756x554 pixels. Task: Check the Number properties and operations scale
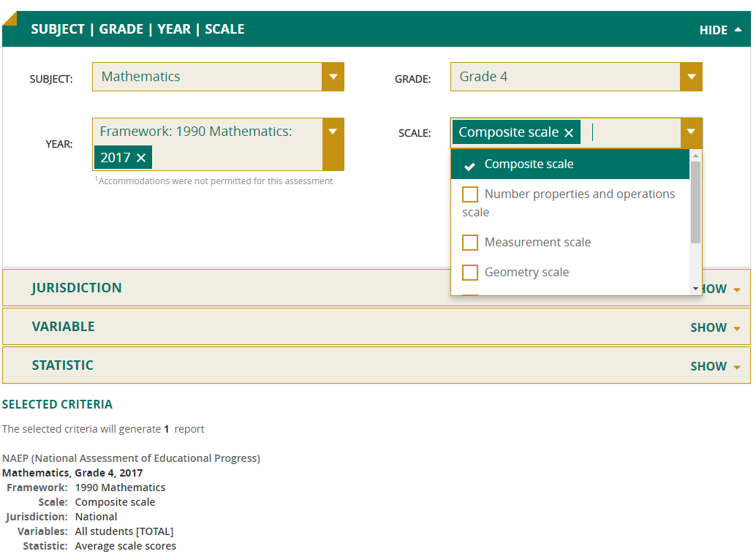pyautogui.click(x=470, y=194)
